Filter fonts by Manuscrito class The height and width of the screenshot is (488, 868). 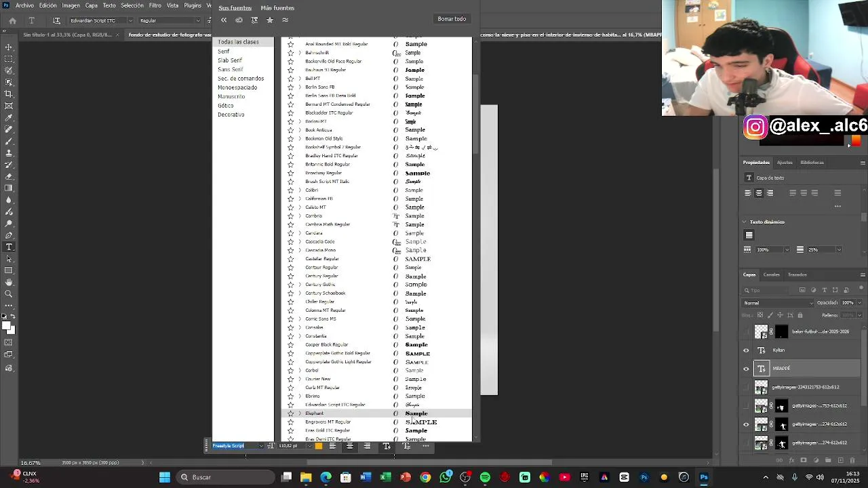tap(231, 96)
